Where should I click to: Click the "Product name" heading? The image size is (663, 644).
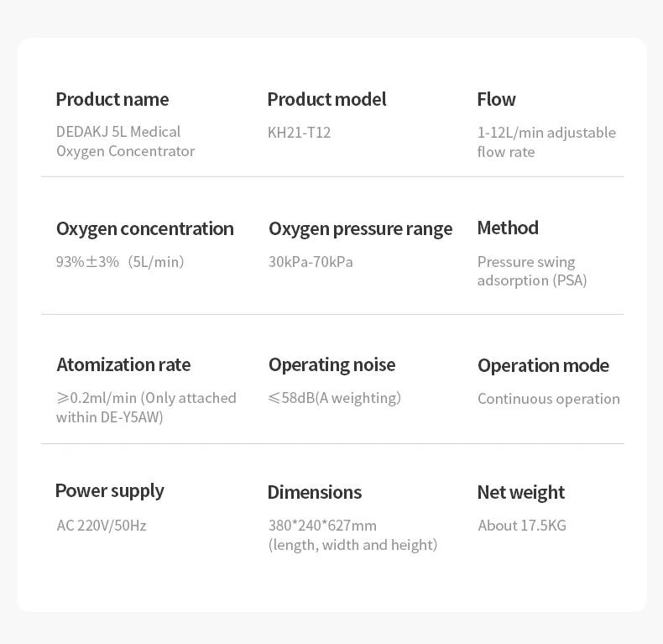pos(112,99)
